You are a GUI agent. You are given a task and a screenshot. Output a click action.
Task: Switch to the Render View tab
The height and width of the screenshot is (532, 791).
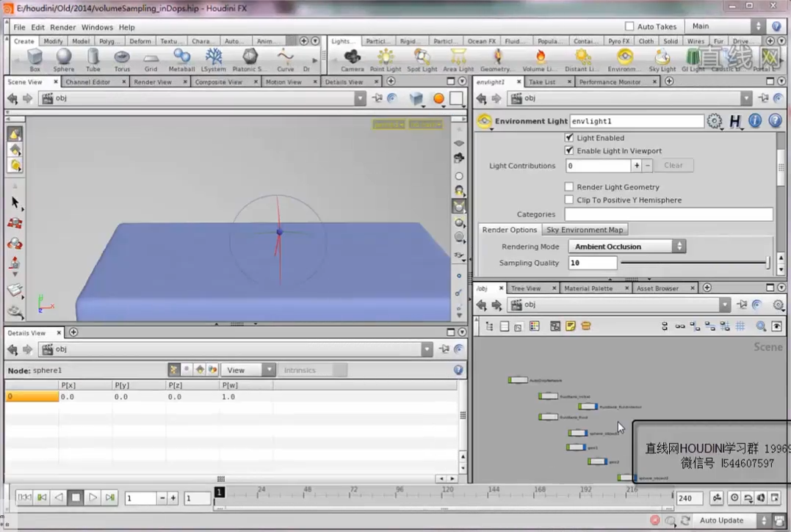(153, 81)
